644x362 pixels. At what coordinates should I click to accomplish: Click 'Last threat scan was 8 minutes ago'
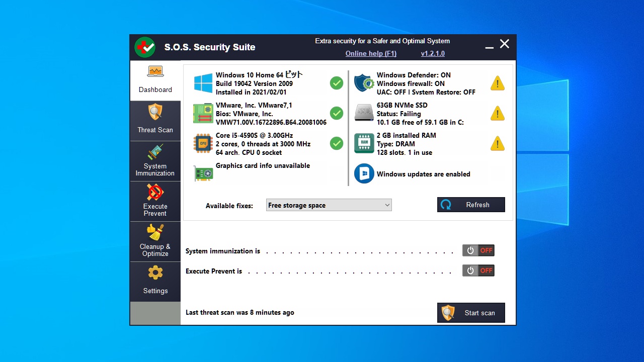[x=240, y=312]
